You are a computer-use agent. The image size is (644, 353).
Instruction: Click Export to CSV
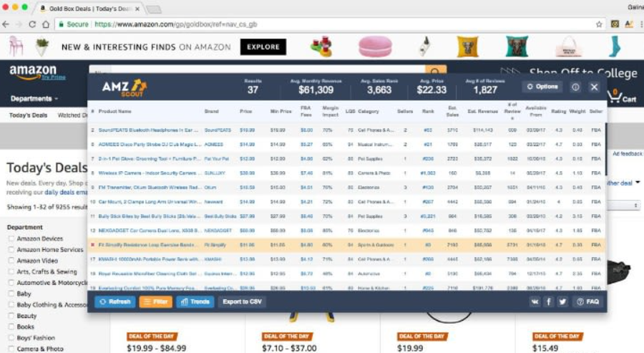[242, 301]
